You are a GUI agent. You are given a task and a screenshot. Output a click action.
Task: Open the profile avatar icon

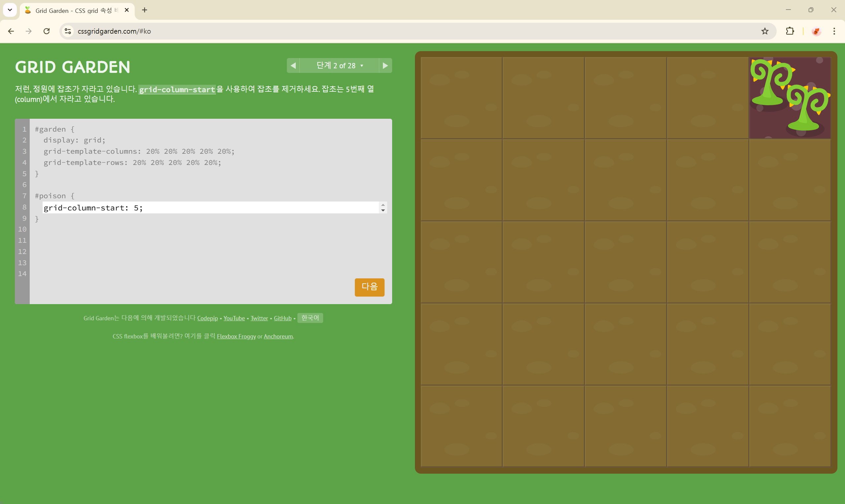pos(816,31)
